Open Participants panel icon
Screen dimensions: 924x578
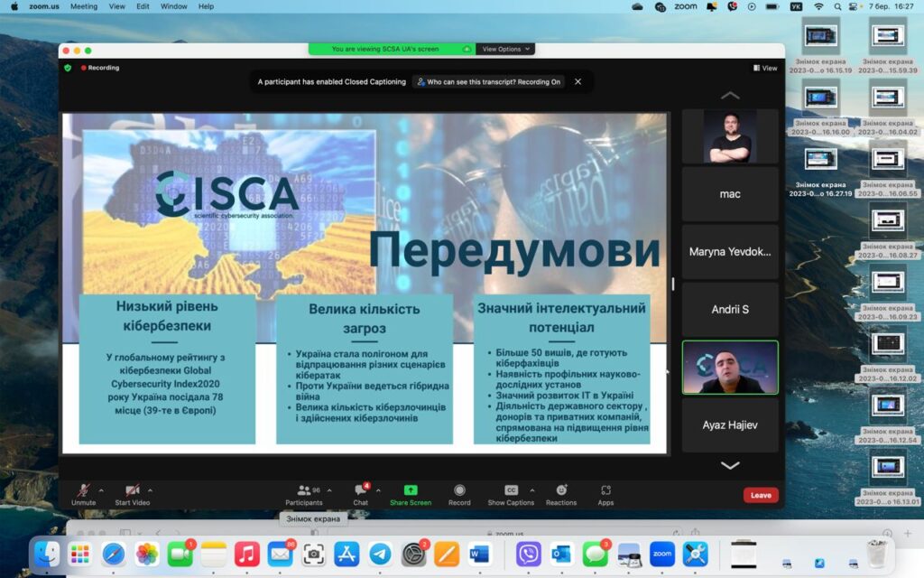[304, 490]
